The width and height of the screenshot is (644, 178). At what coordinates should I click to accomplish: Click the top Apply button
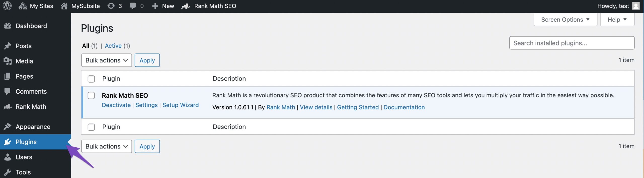[x=147, y=60]
